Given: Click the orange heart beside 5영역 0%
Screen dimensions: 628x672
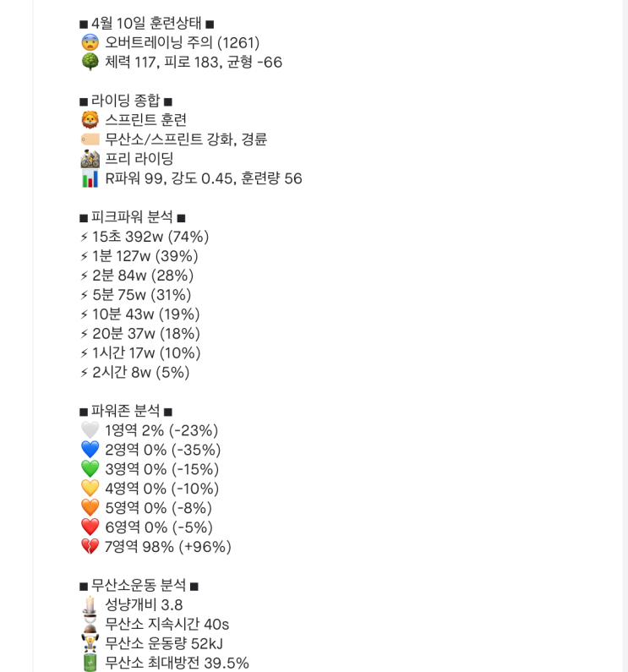Looking at the screenshot, I should pos(90,508).
